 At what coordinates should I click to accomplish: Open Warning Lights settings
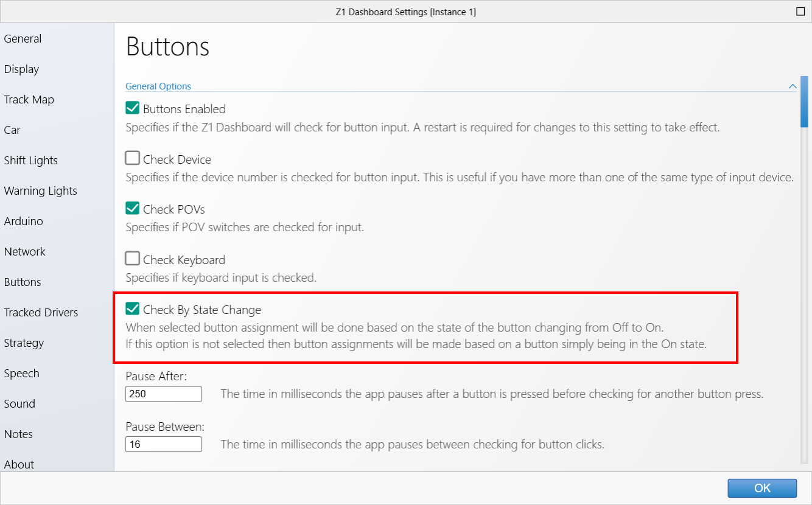coord(40,191)
